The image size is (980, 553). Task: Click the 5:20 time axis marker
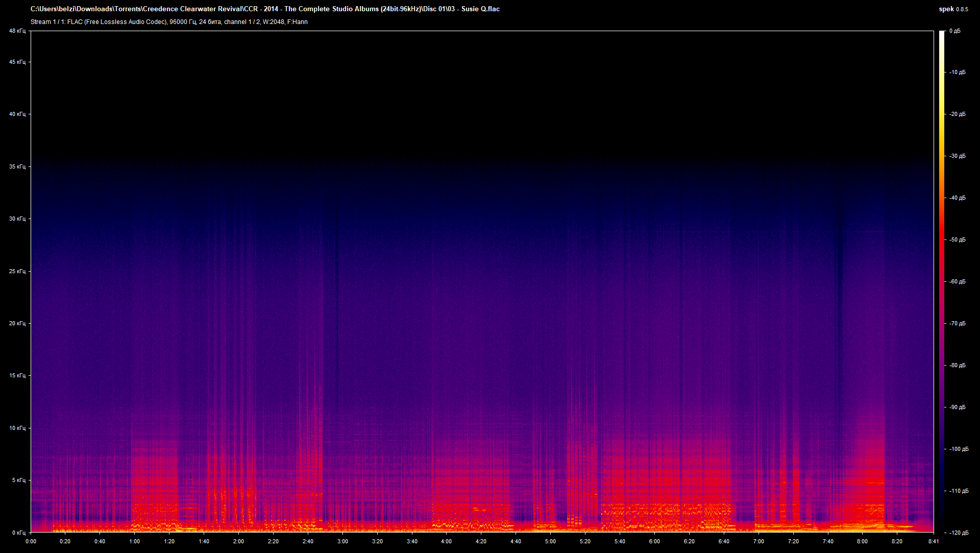pos(585,541)
